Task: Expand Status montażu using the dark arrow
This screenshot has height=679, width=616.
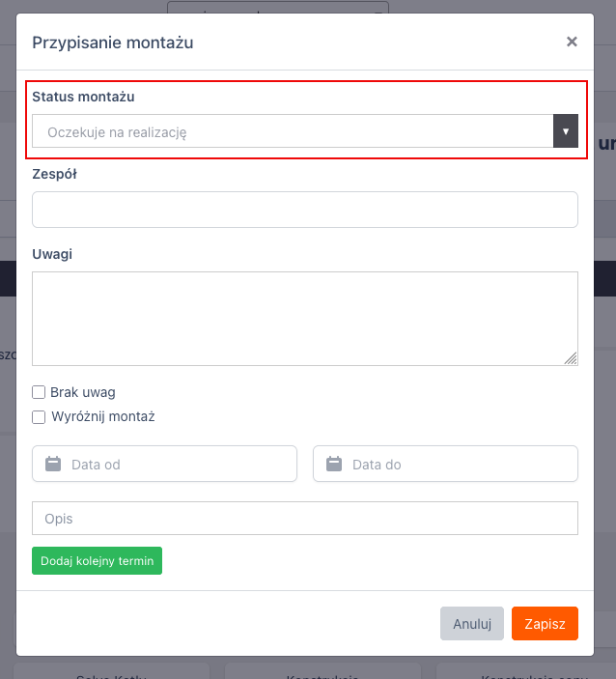Action: point(565,131)
